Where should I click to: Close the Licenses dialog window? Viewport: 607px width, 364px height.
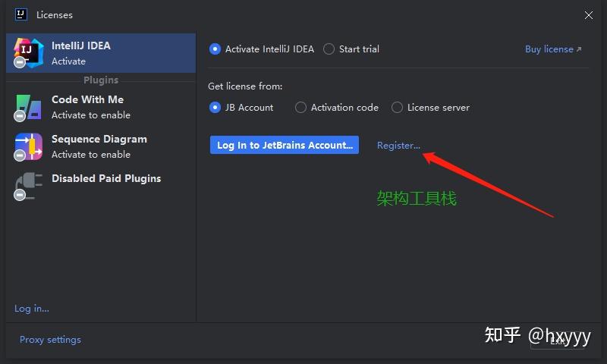pos(589,15)
